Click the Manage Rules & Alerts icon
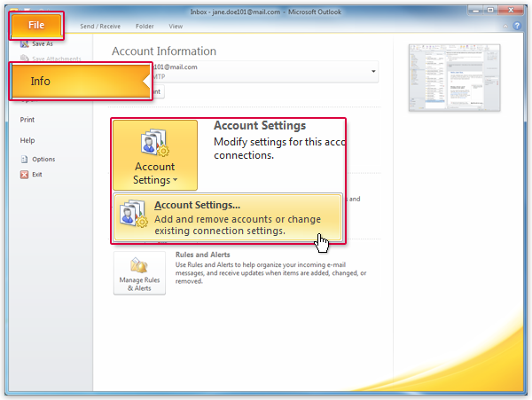The height and width of the screenshot is (400, 532). (138, 267)
